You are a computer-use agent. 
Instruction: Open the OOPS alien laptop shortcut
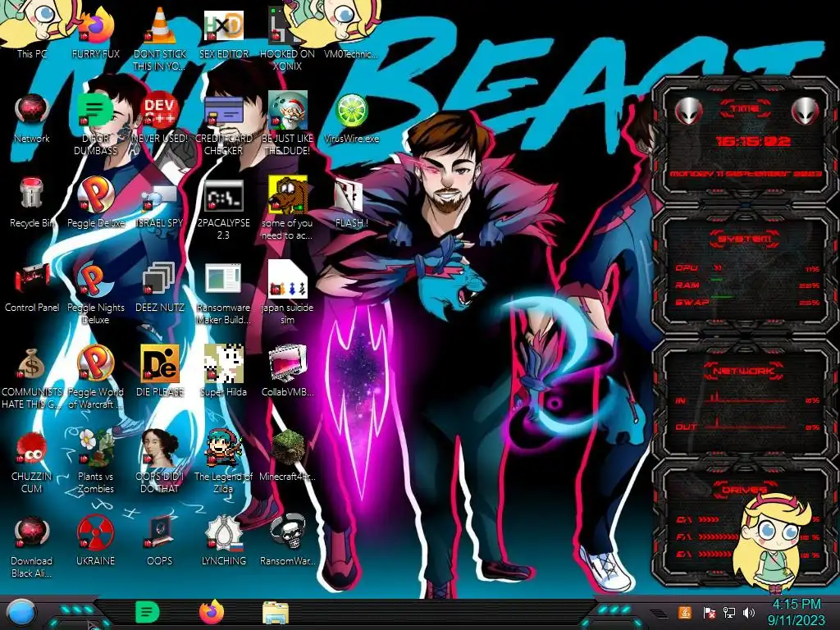(x=160, y=541)
